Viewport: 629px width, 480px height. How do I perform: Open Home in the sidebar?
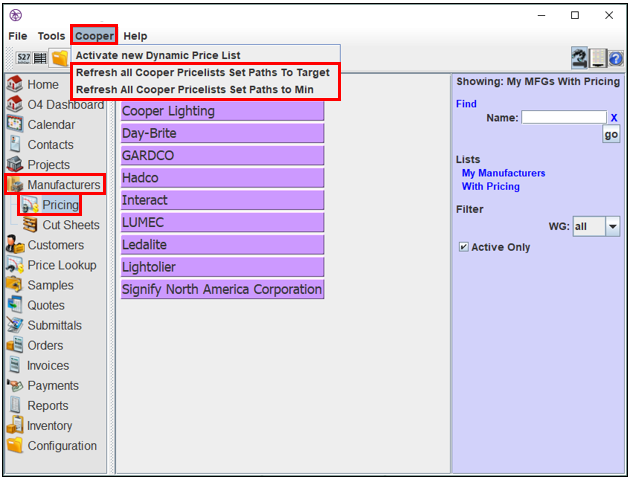(x=33, y=84)
